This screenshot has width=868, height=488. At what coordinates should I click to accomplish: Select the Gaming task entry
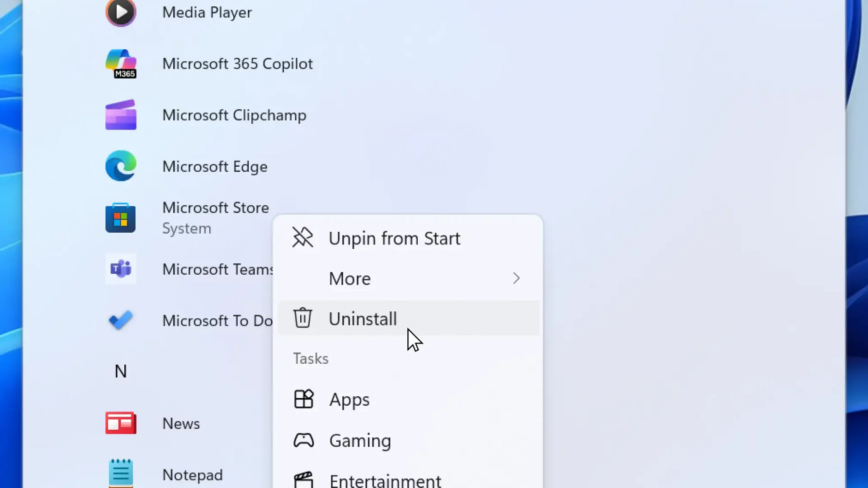click(x=409, y=440)
